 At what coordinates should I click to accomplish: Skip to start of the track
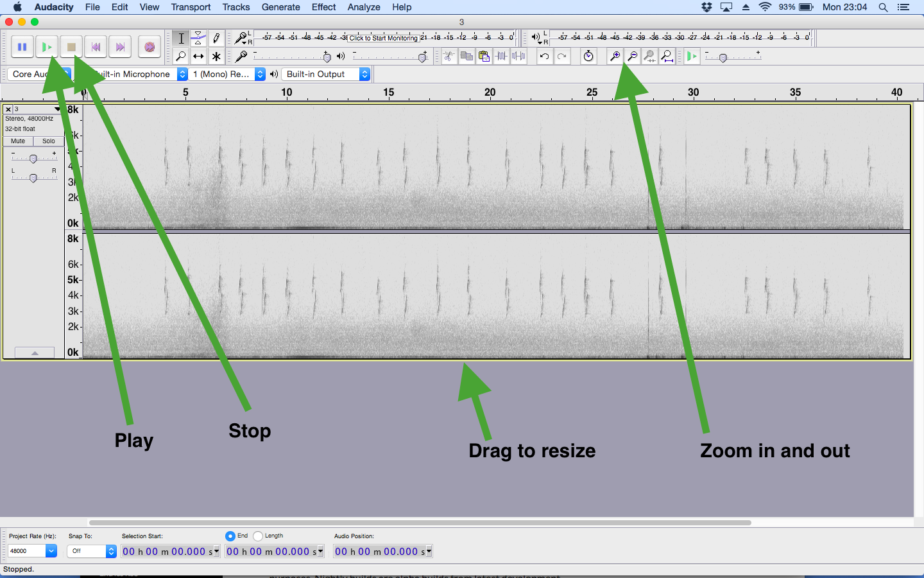click(x=96, y=47)
